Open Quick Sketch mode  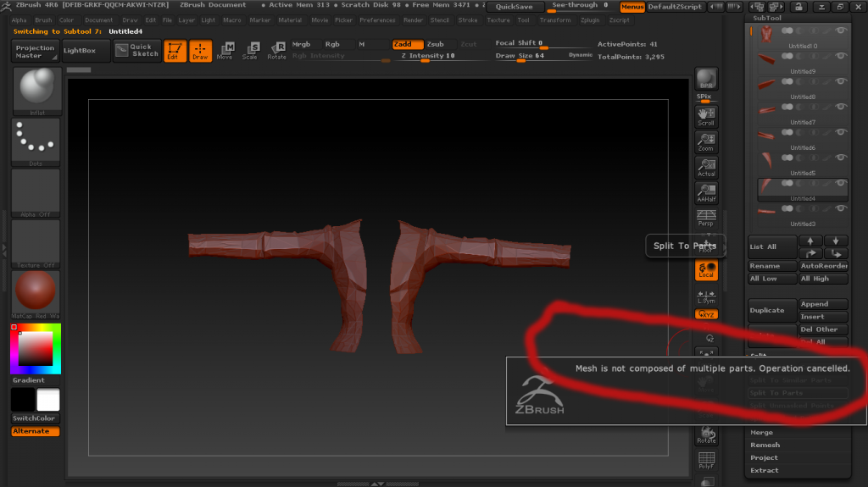[137, 50]
